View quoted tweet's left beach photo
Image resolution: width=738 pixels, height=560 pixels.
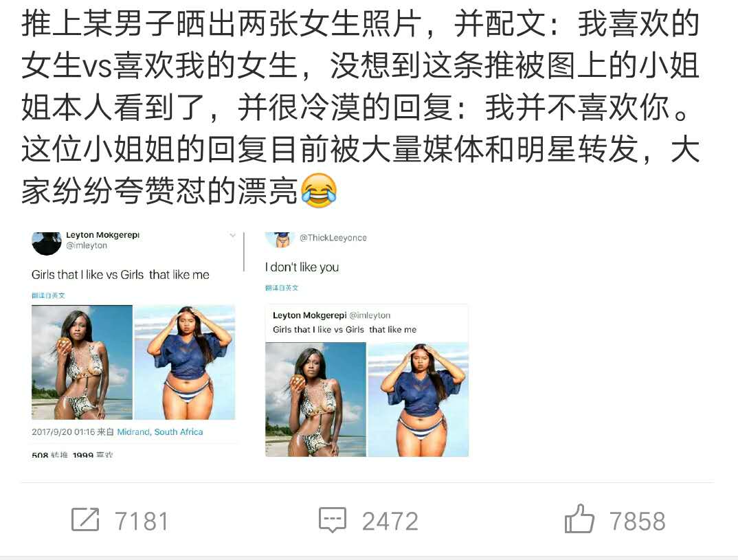point(316,399)
